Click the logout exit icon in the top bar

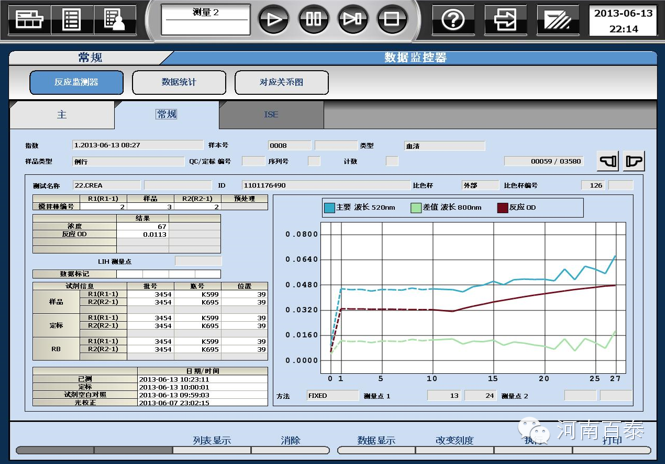pyautogui.click(x=507, y=18)
